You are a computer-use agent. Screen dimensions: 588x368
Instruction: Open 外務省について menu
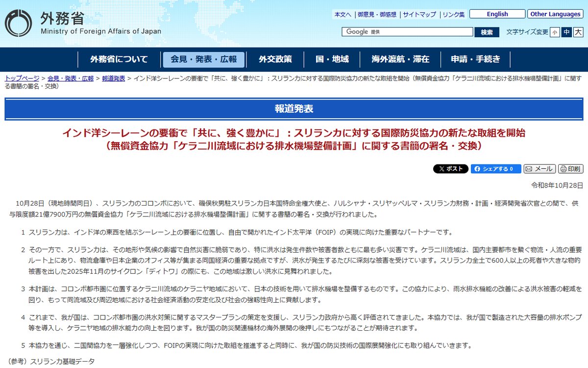tap(119, 59)
